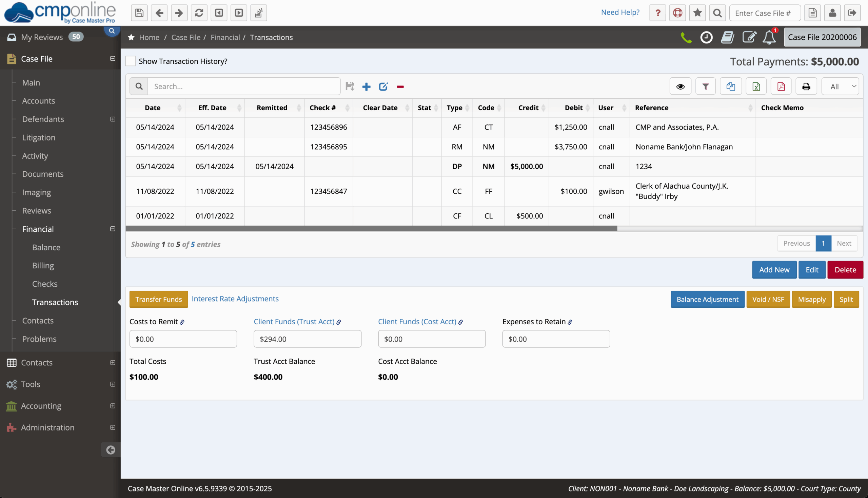Click the print table icon
The width and height of the screenshot is (868, 498).
coord(806,87)
